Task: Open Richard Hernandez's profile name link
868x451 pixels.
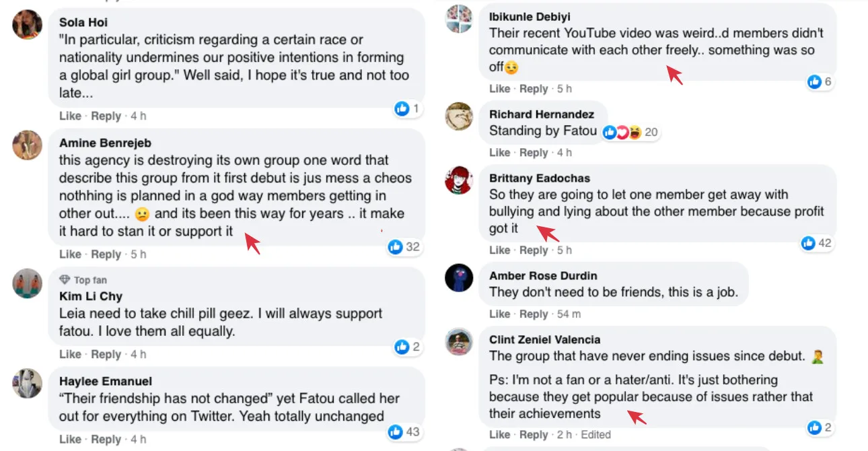Action: tap(542, 114)
